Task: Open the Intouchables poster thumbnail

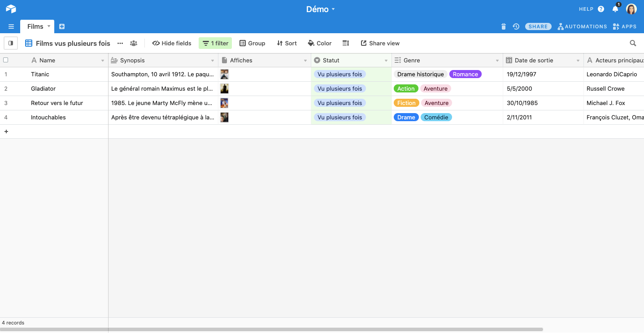Action: tap(224, 117)
